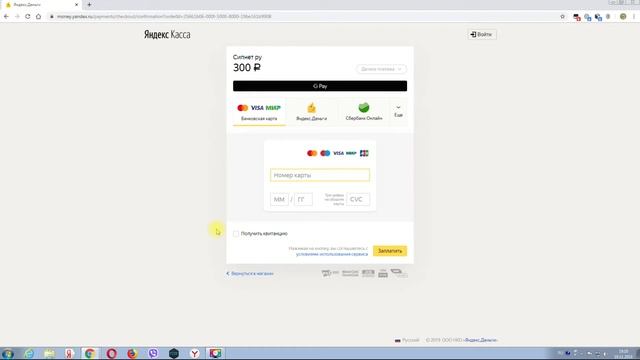Expand the Ещё payment methods
This screenshot has width=640, height=360.
[x=398, y=111]
